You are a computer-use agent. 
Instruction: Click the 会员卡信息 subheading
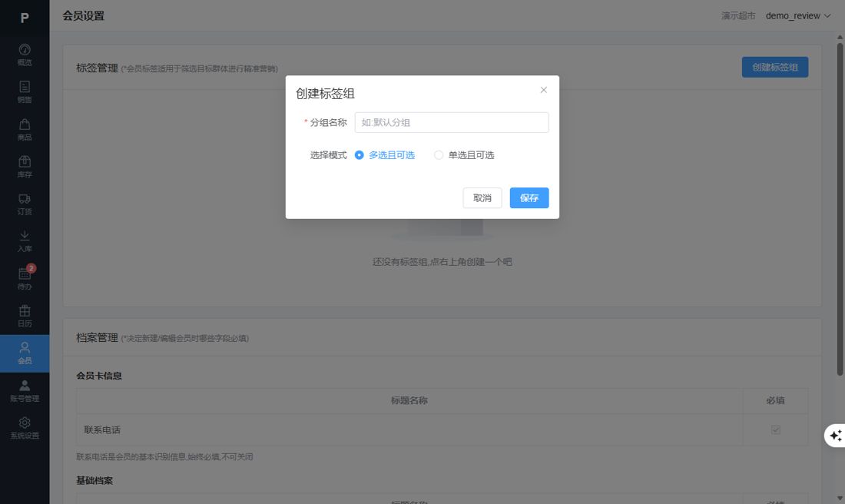click(x=99, y=376)
